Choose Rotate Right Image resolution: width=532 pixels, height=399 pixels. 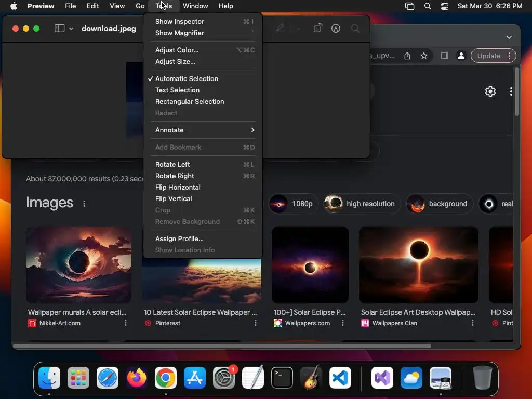click(203, 176)
